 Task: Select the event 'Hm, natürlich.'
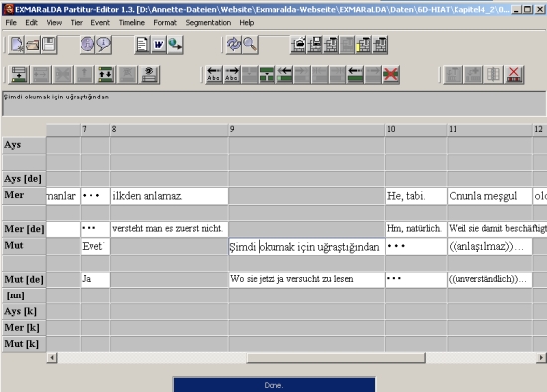(x=416, y=229)
